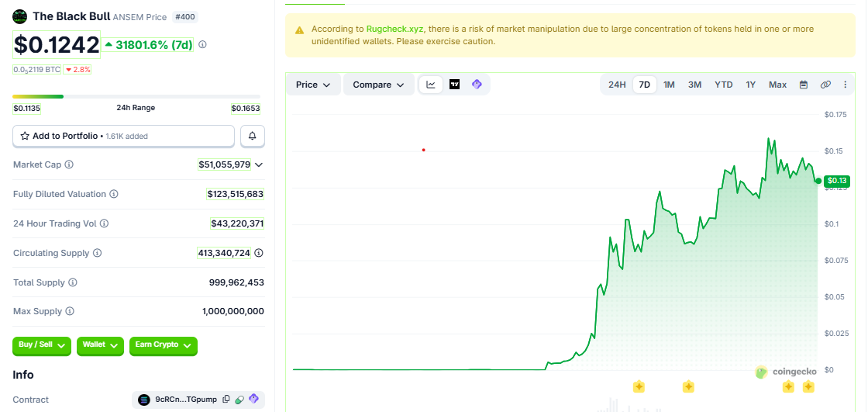Open the Wallet dropdown
Image resolution: width=868 pixels, height=412 pixels.
point(100,345)
